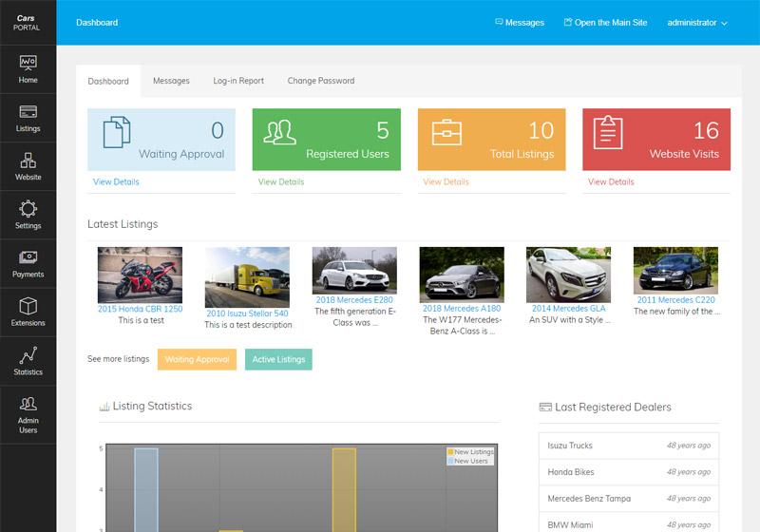The image size is (760, 532).
Task: Click the Admin Users sidebar icon
Action: coord(28,404)
